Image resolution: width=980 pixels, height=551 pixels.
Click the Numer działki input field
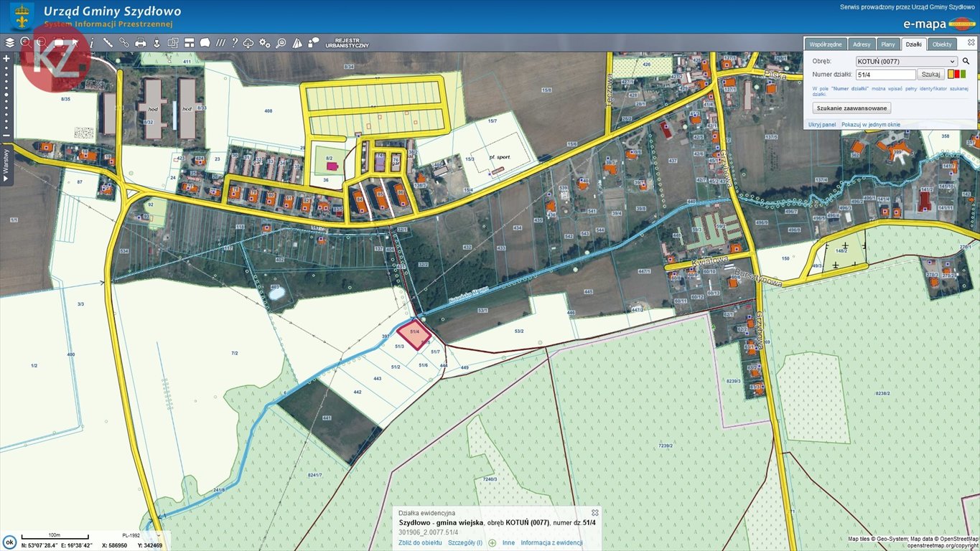tap(885, 74)
